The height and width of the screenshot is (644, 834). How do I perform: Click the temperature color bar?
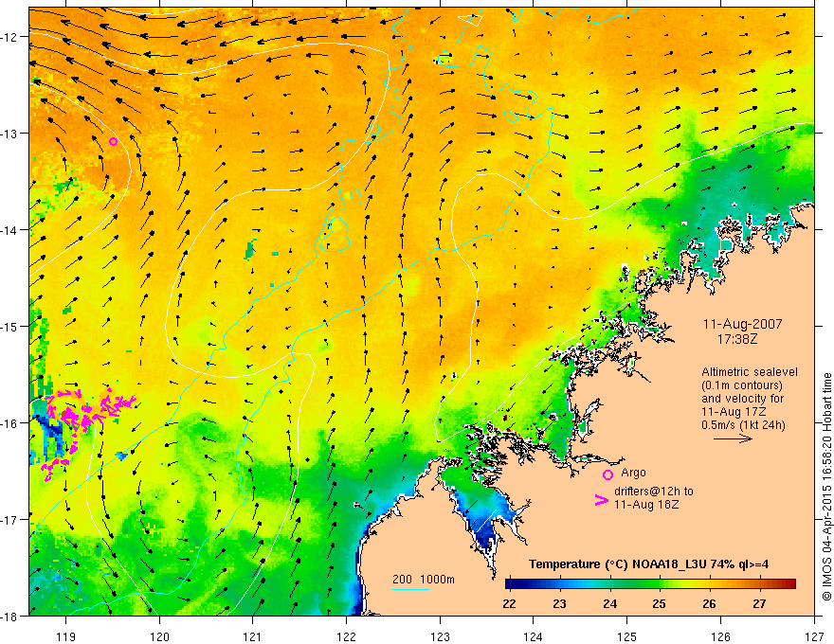pyautogui.click(x=650, y=584)
